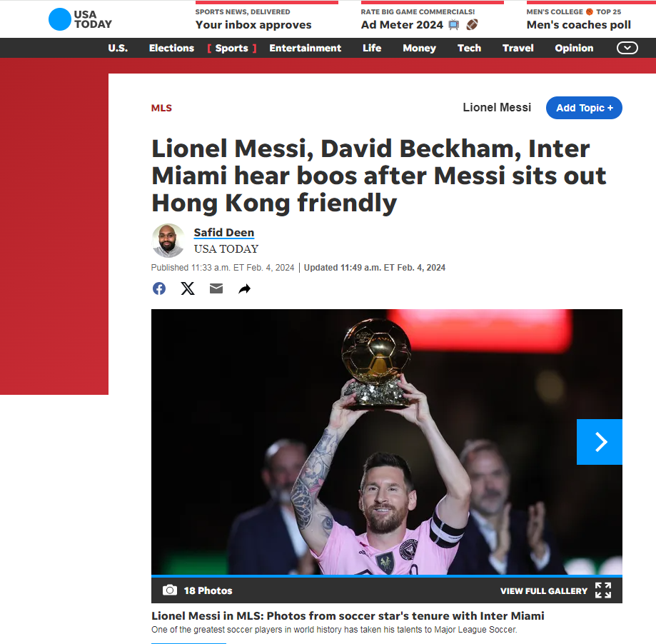This screenshot has width=656, height=644.
Task: Open the Sports section tab
Action: point(232,48)
